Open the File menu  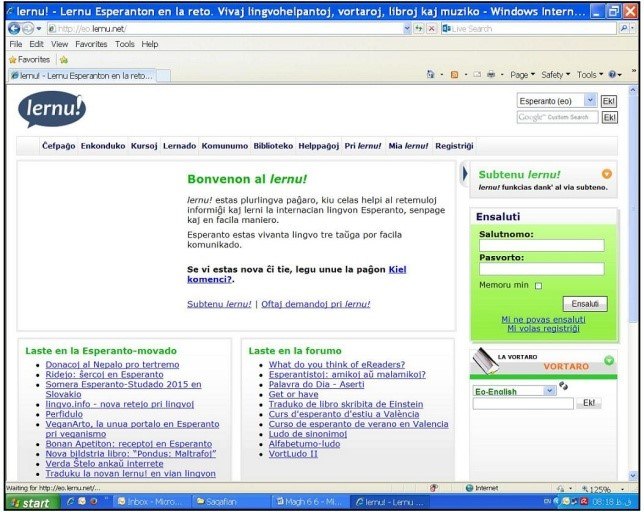(x=16, y=44)
